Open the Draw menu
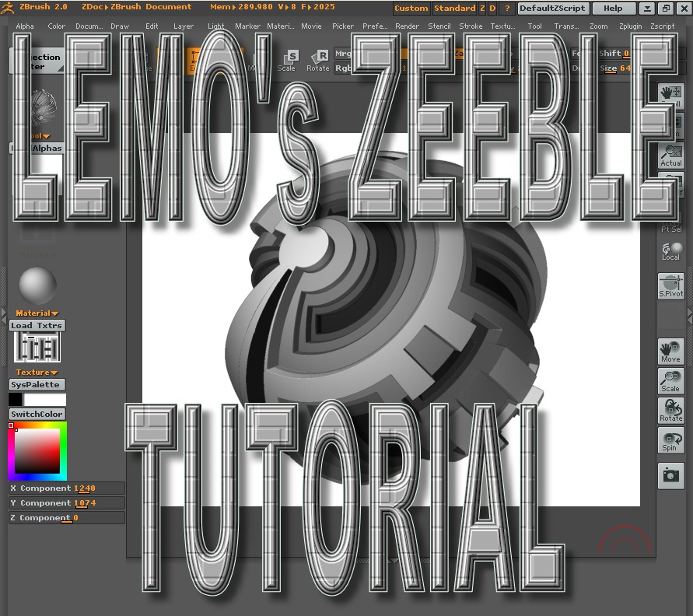This screenshot has width=693, height=616. coord(120,26)
